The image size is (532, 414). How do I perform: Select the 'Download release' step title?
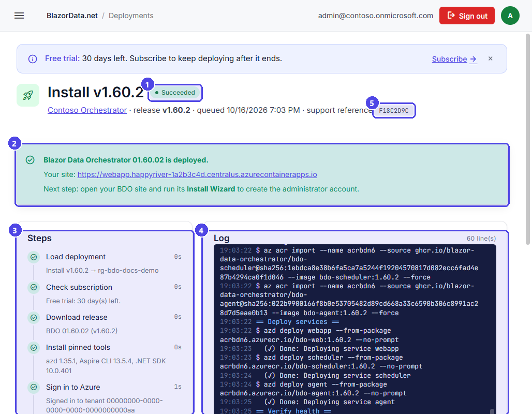pos(77,317)
